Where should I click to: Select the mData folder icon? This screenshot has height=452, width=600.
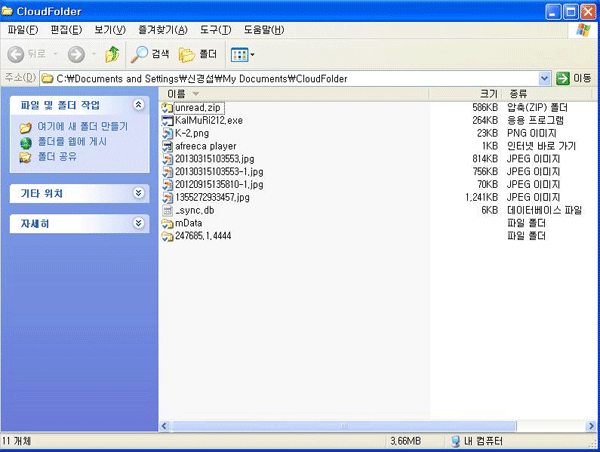167,223
